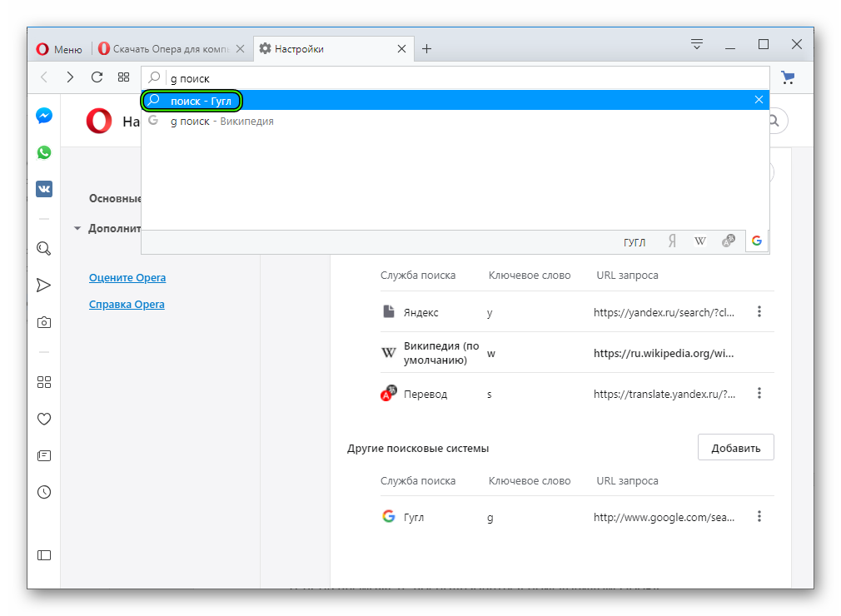
Task: Click the ГУГЛ label in suggestion bar
Action: point(634,242)
